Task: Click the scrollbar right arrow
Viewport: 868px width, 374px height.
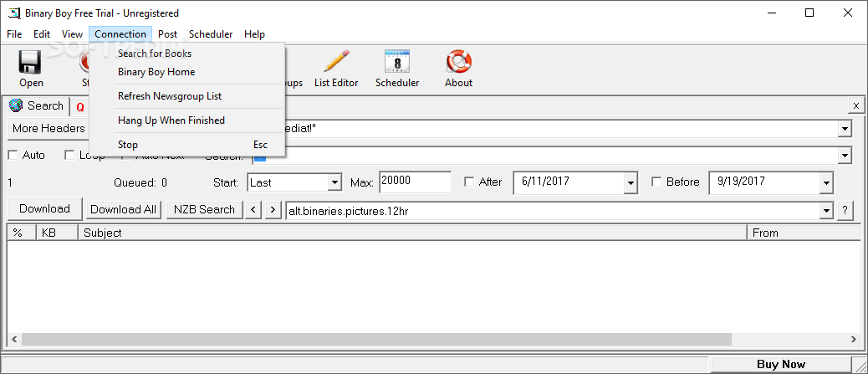Action: tap(855, 339)
